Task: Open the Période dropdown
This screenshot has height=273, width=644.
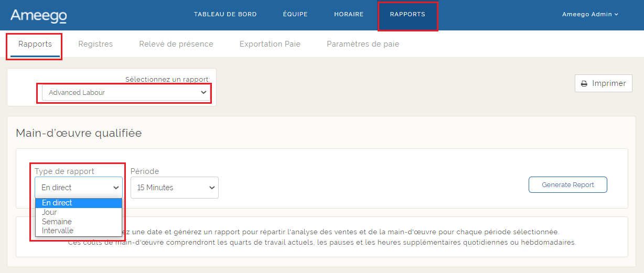Action: [175, 188]
